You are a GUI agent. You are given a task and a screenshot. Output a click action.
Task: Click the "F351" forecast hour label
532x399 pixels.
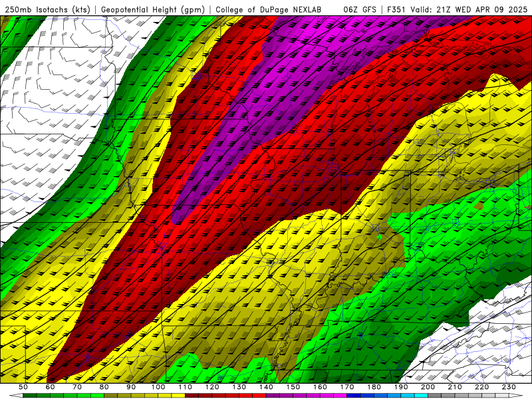396,9
